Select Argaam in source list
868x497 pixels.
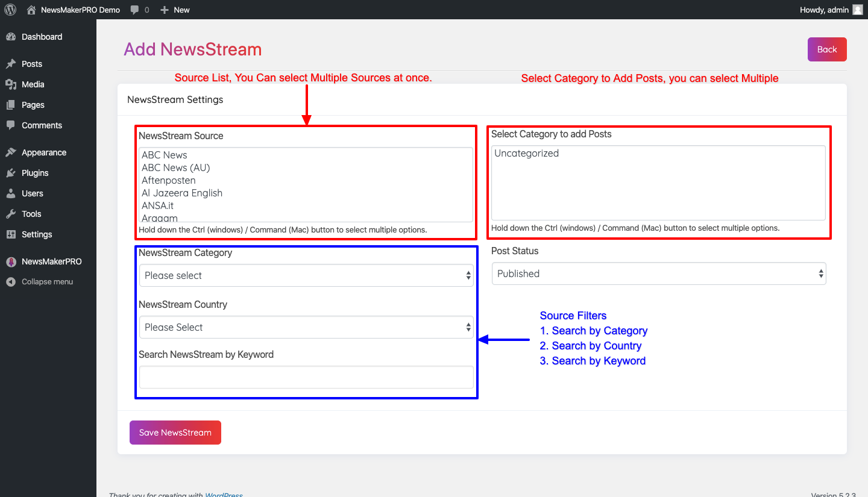[x=160, y=217]
